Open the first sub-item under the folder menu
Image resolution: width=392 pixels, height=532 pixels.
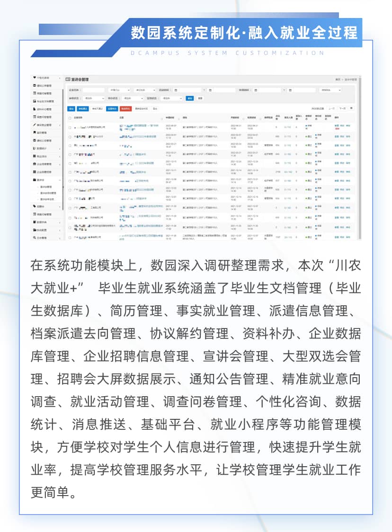[x=46, y=187]
